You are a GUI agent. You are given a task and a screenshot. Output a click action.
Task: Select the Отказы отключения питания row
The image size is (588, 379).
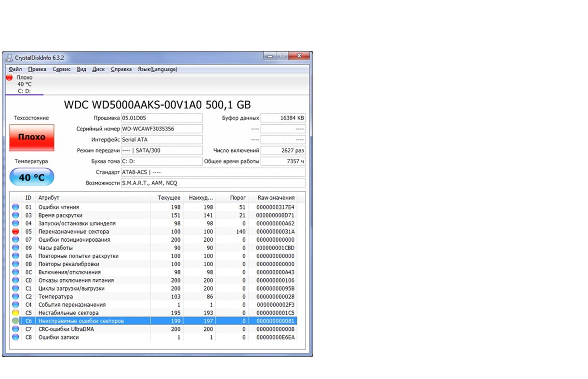point(154,280)
